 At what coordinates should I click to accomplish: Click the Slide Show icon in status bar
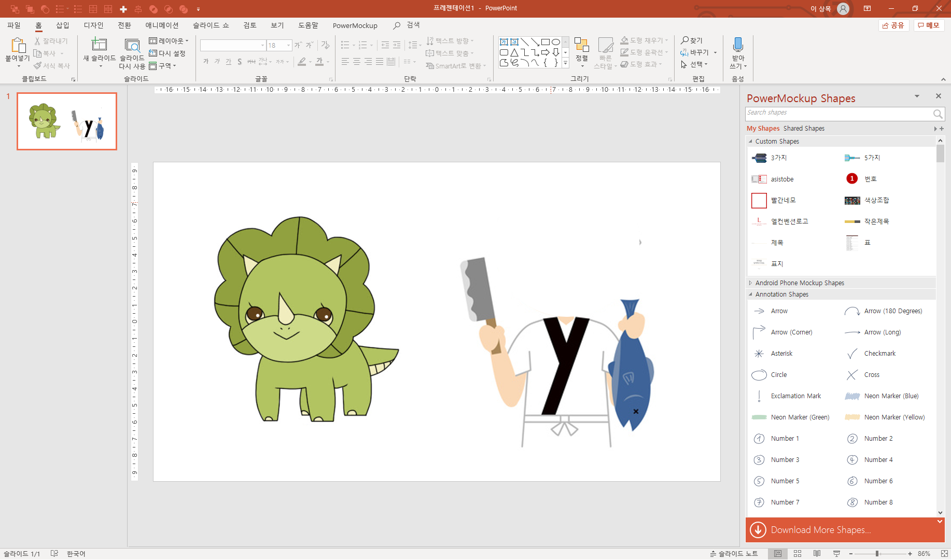click(x=836, y=553)
